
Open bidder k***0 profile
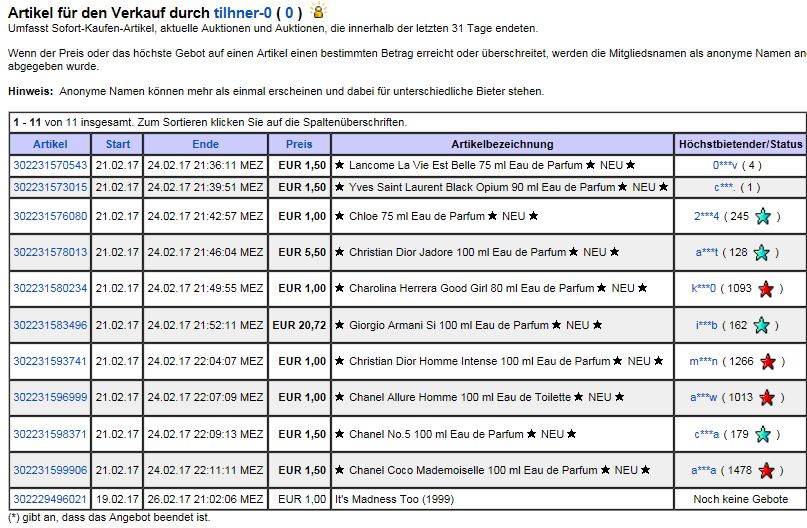[x=704, y=288]
